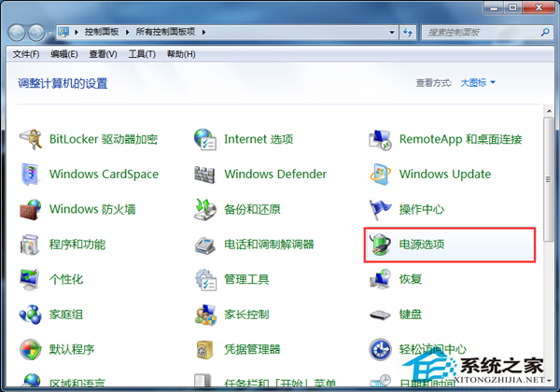Click the control panel icon in address bar
This screenshot has width=560, height=392.
tap(63, 32)
